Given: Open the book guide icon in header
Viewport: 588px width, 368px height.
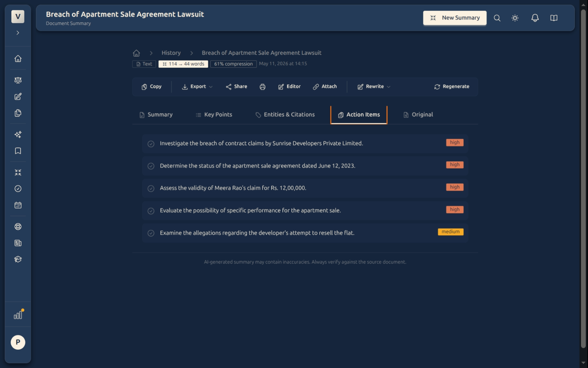Looking at the screenshot, I should (x=554, y=18).
